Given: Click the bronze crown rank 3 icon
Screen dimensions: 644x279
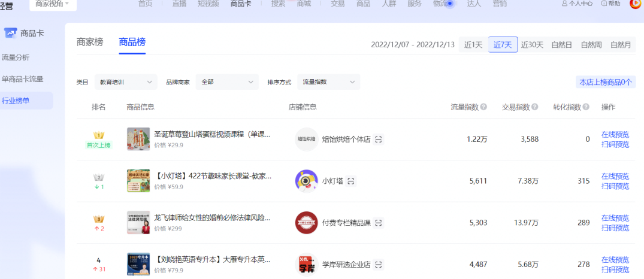Looking at the screenshot, I should click(x=99, y=219).
